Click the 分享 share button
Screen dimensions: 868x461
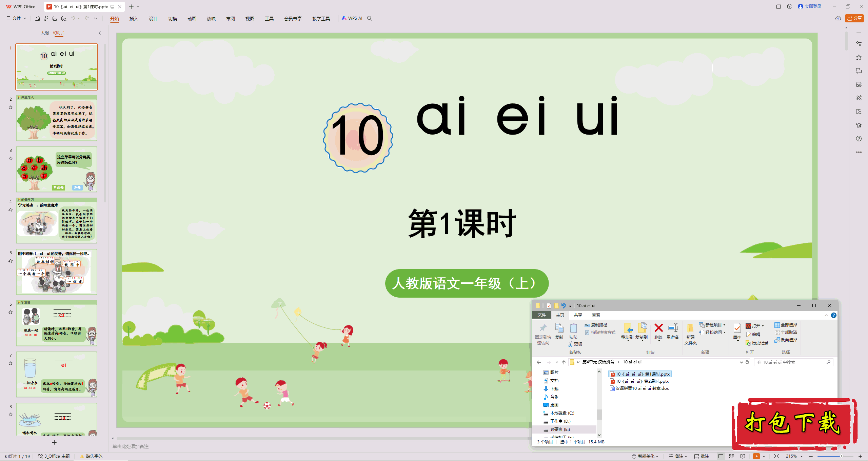tap(854, 18)
